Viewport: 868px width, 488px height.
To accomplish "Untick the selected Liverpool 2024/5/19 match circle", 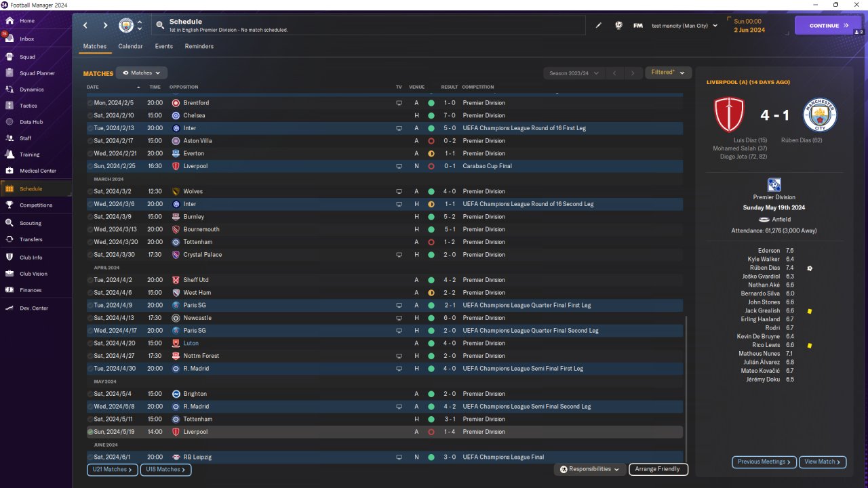I will pos(90,432).
